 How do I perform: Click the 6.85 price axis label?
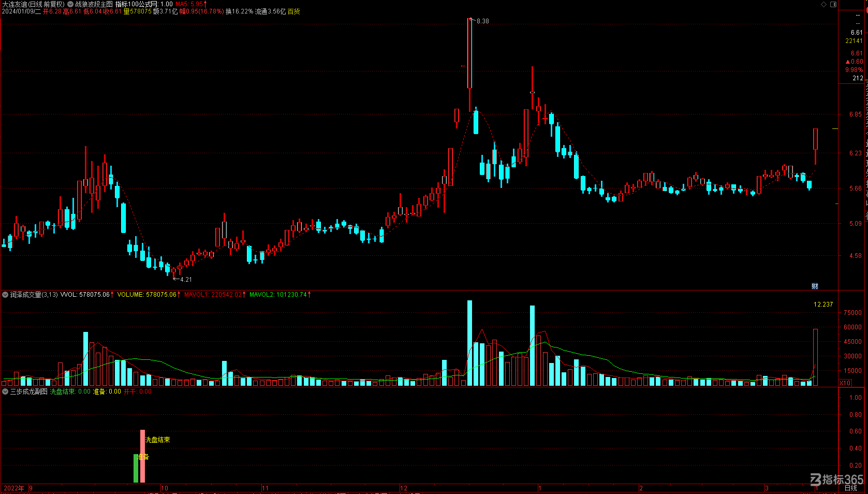(855, 114)
